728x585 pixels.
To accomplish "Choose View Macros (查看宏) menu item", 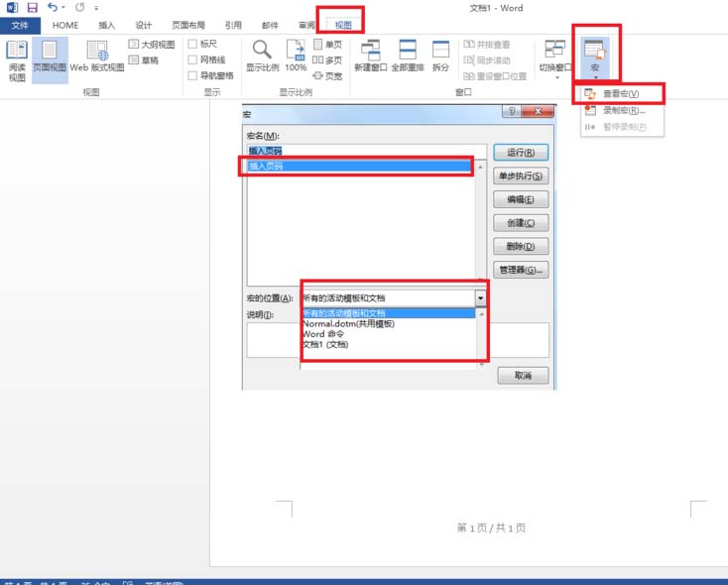I will click(x=622, y=94).
